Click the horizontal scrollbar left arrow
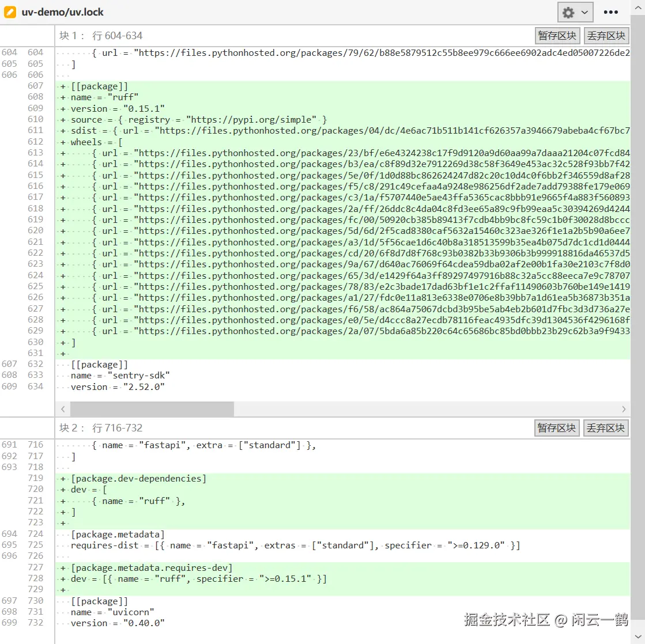645x644 pixels. [x=62, y=409]
